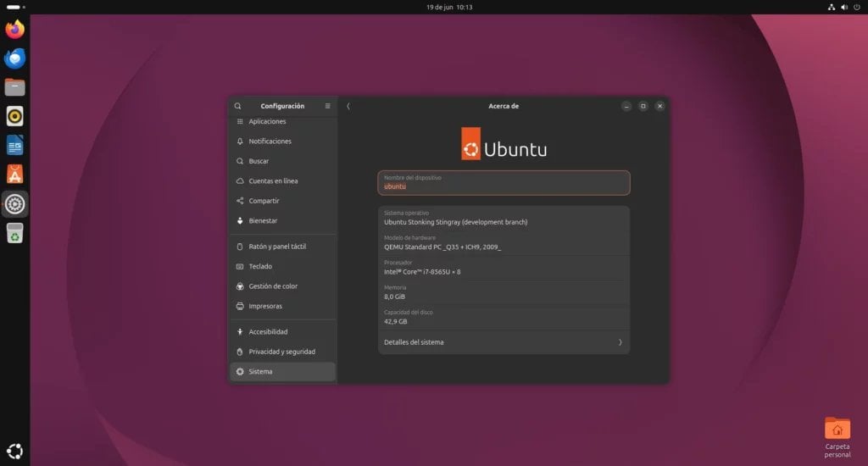The width and height of the screenshot is (868, 466).
Task: Go back using the header arrow
Action: click(x=348, y=106)
